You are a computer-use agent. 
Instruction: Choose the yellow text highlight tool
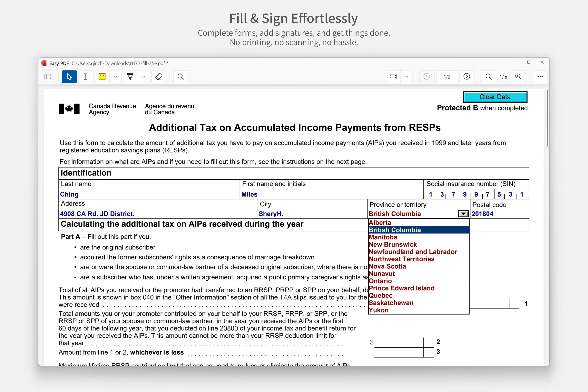pos(102,76)
